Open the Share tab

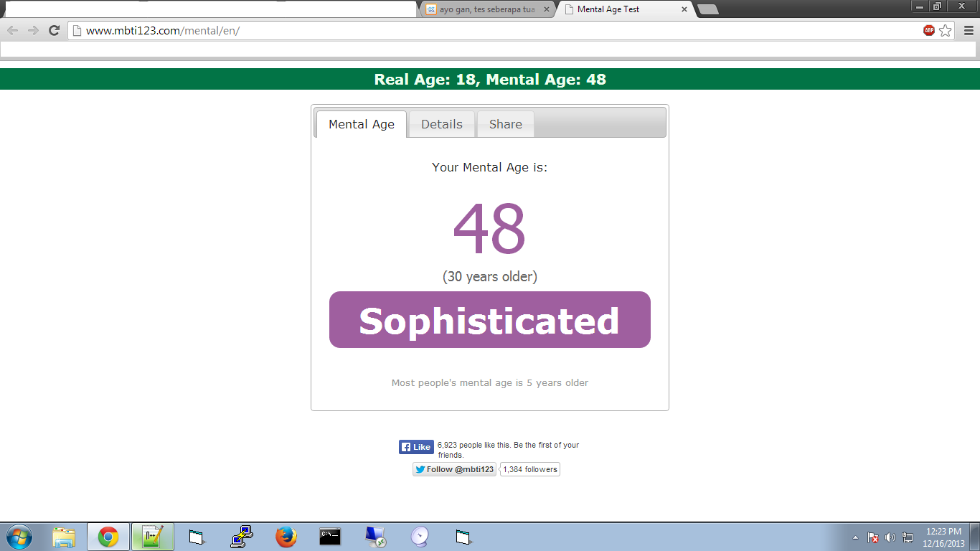coord(505,124)
